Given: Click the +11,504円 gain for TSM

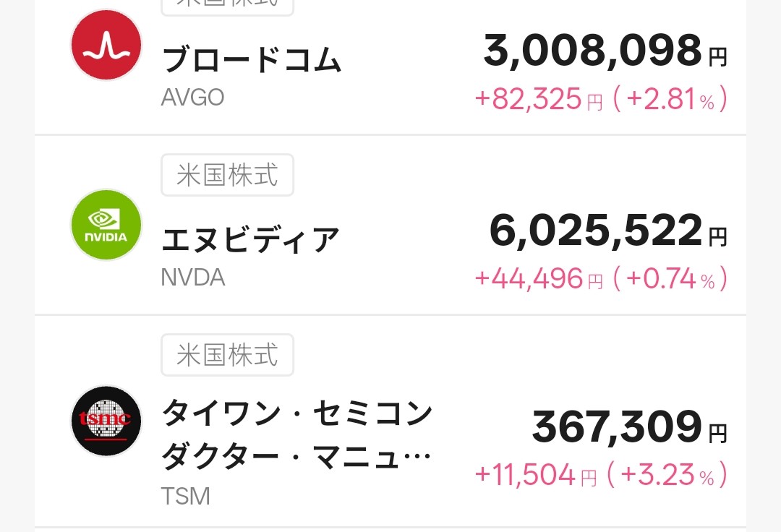Looking at the screenshot, I should pyautogui.click(x=526, y=474).
